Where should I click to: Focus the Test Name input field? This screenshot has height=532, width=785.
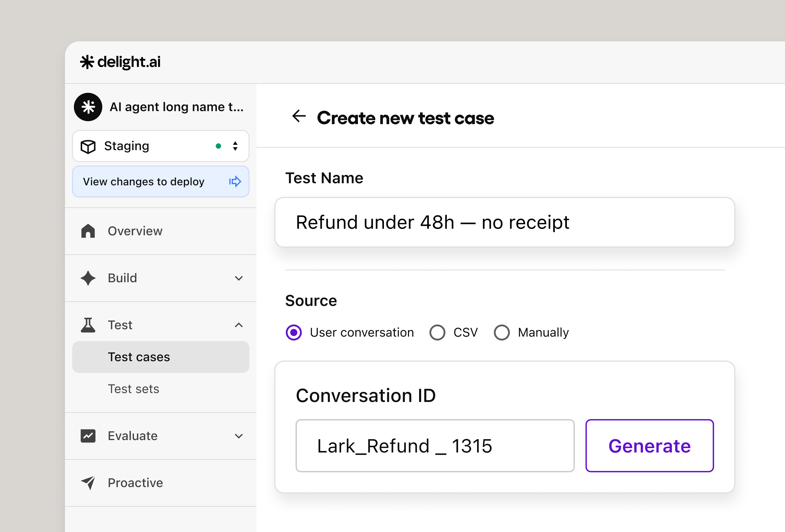[x=505, y=222]
